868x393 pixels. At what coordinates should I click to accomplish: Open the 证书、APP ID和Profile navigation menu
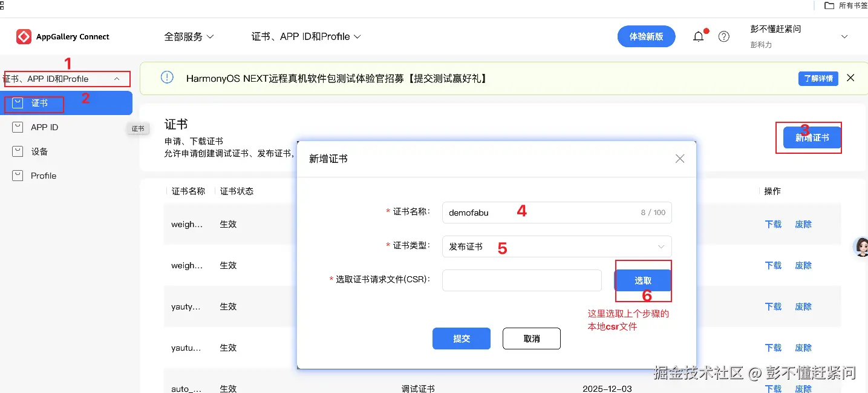coord(305,36)
